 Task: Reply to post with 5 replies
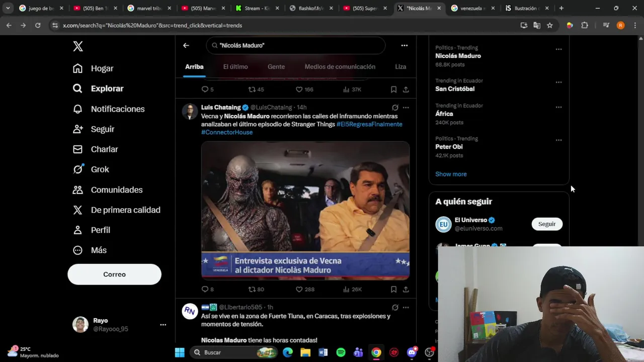(207, 89)
